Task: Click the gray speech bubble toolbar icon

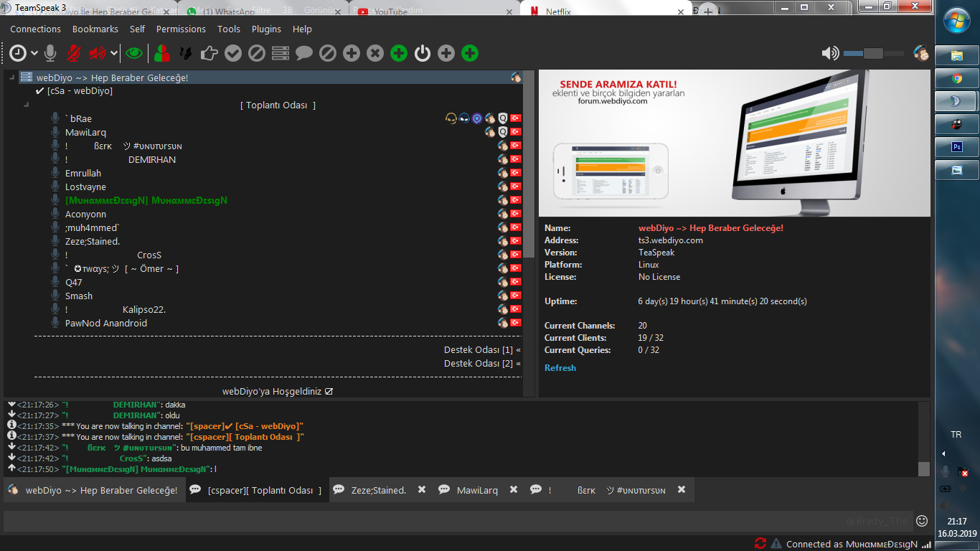Action: [x=304, y=53]
